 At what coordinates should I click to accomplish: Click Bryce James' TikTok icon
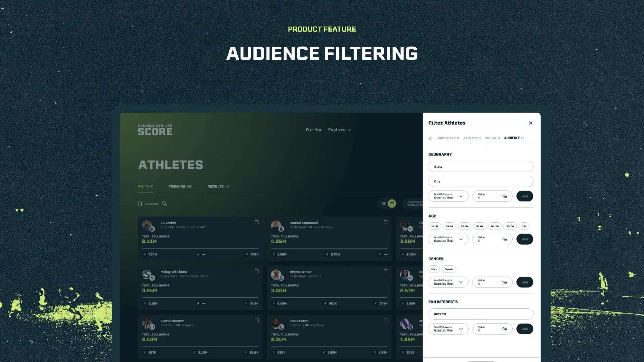coord(325,303)
